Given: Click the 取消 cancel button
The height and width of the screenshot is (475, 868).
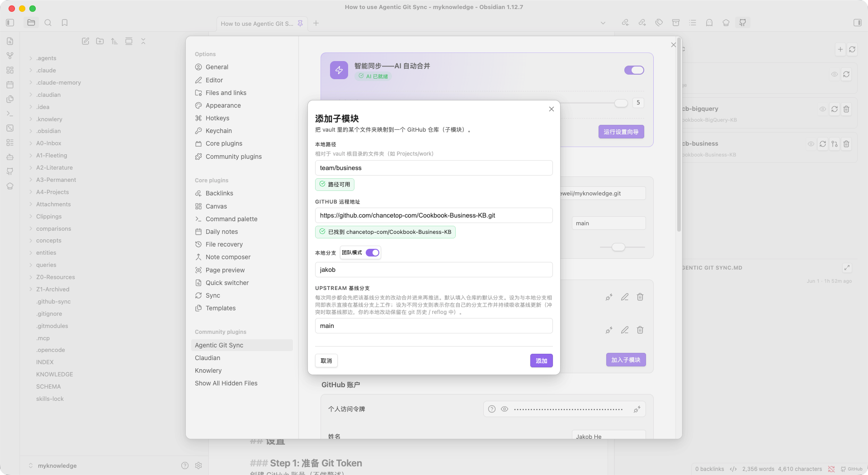Looking at the screenshot, I should (x=326, y=361).
